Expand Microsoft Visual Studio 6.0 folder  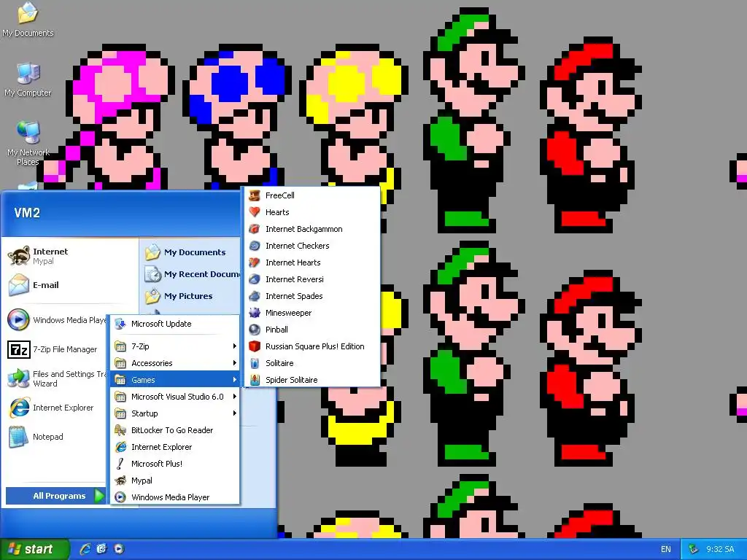tap(175, 397)
